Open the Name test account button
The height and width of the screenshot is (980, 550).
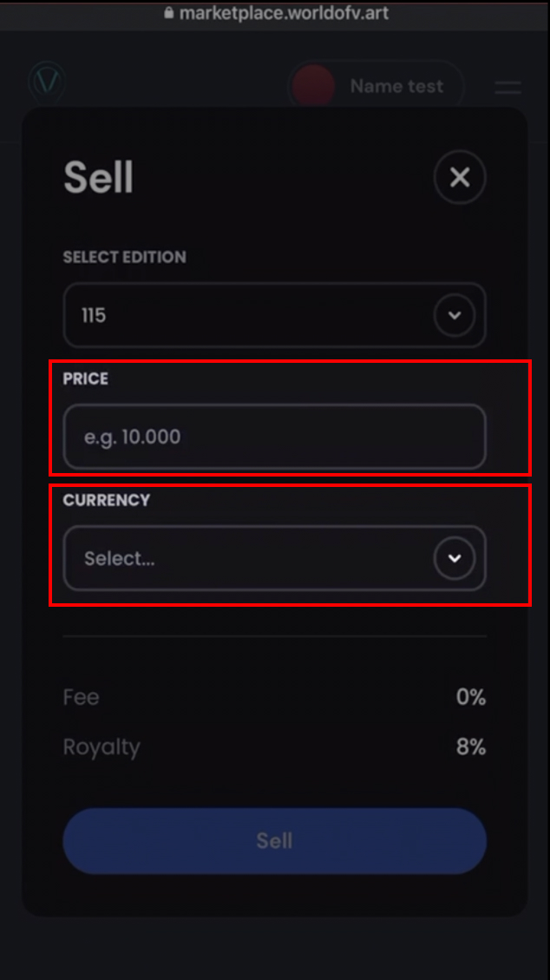(376, 86)
